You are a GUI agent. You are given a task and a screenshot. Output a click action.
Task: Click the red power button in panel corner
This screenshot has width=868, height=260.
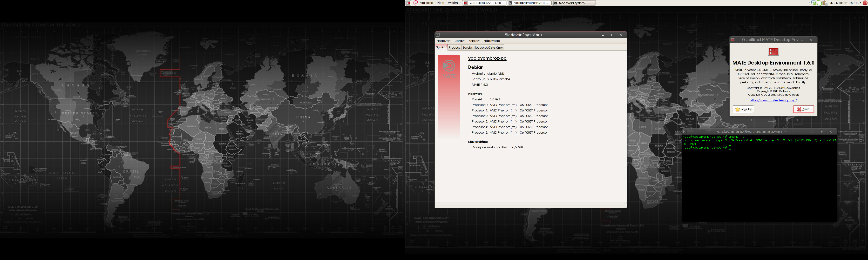pos(865,3)
